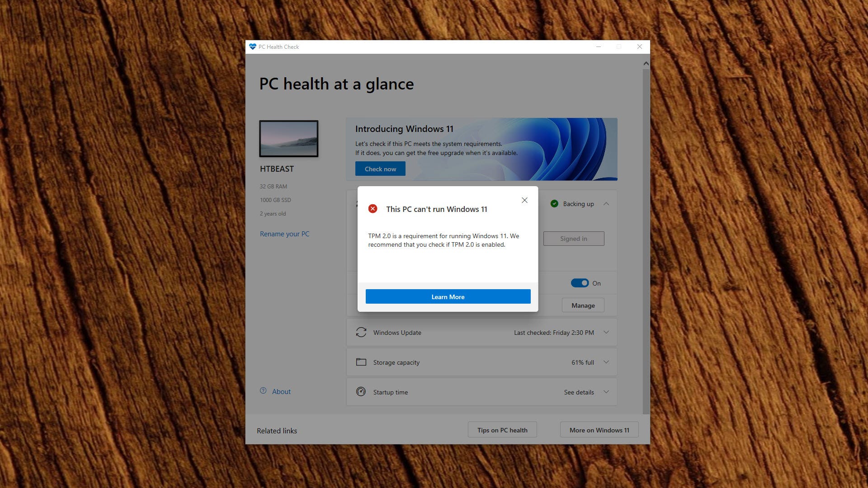Click the green checkmark Backing up icon
The image size is (868, 488).
pos(554,204)
